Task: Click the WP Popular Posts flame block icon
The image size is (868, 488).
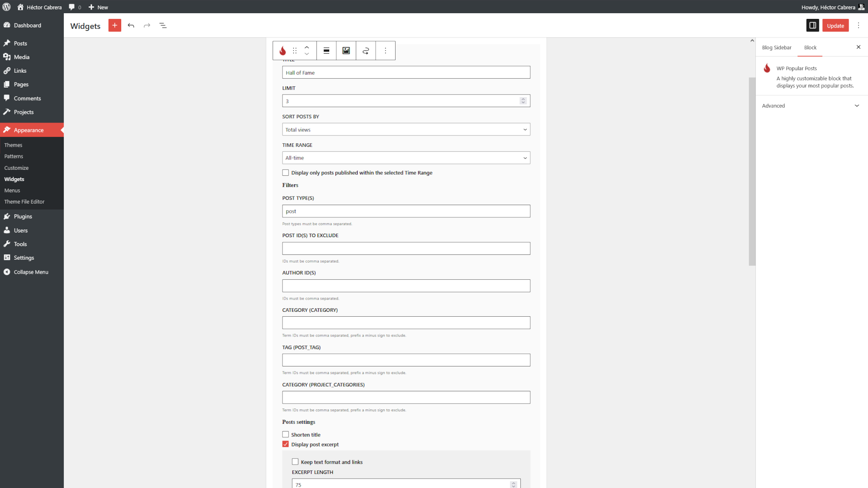Action: (283, 51)
